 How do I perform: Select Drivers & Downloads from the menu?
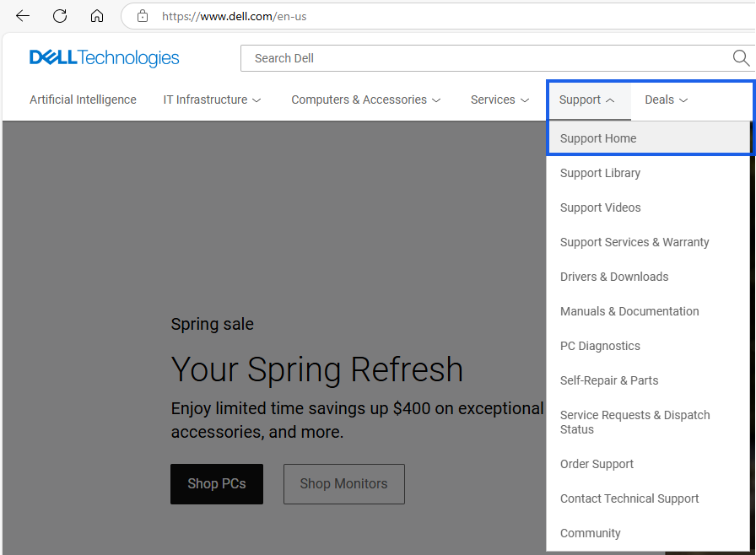(613, 276)
